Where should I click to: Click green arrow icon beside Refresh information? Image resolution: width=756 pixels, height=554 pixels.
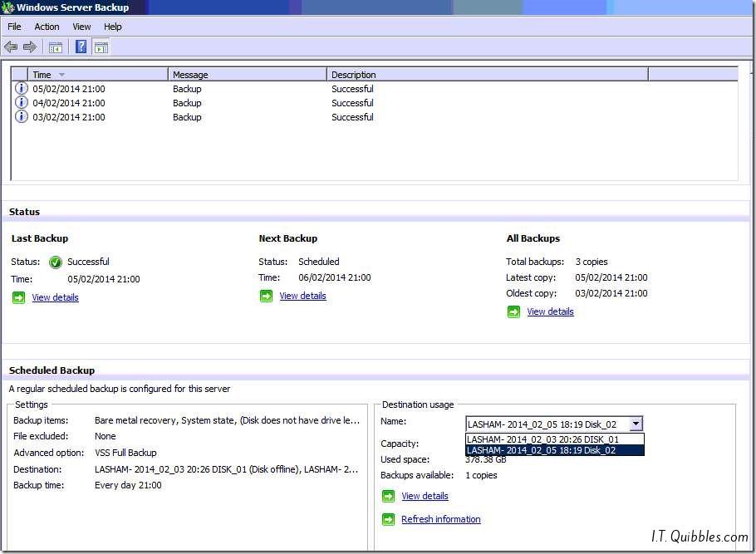coord(388,519)
